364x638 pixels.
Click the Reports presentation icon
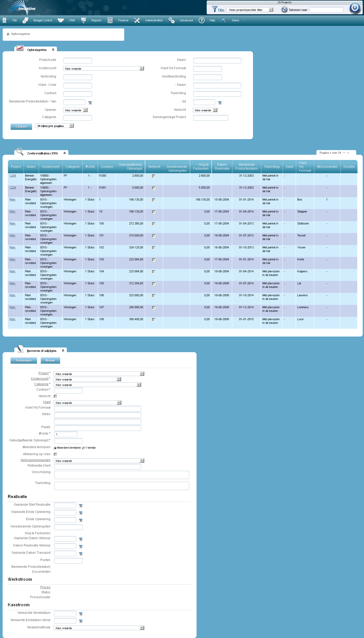(83, 20)
